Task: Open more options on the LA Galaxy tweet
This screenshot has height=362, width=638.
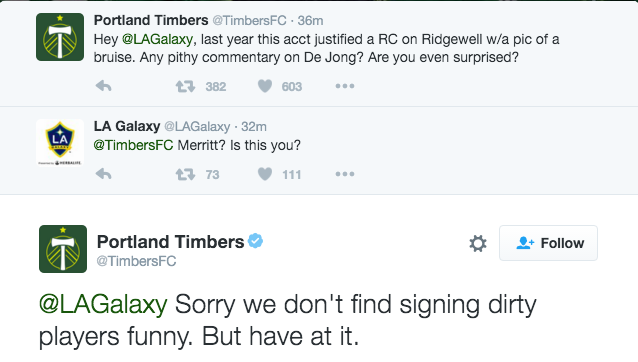Action: (x=345, y=174)
